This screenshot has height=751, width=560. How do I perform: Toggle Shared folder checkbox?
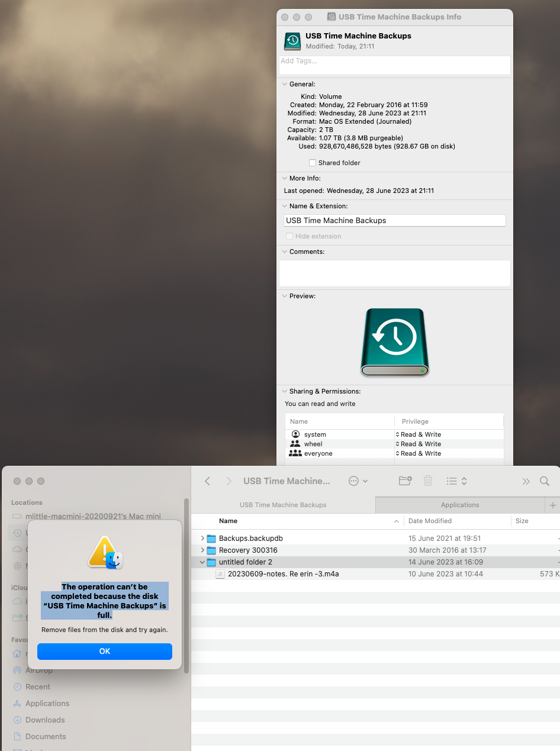tap(313, 163)
